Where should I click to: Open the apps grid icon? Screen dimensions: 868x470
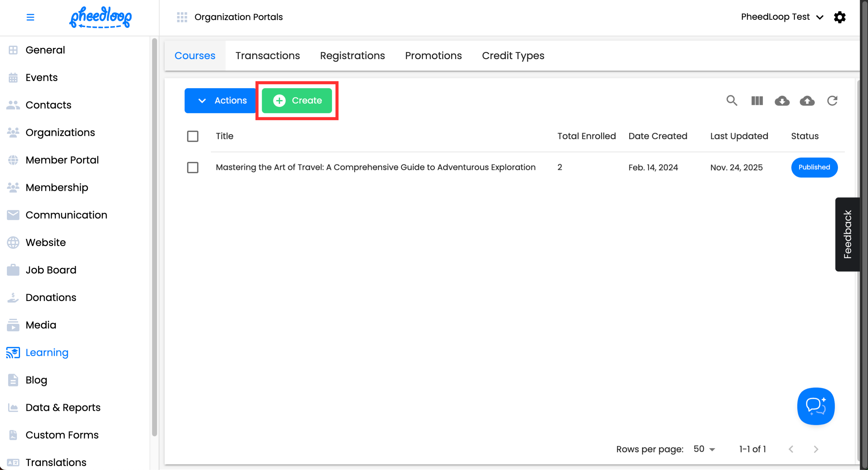tap(182, 17)
